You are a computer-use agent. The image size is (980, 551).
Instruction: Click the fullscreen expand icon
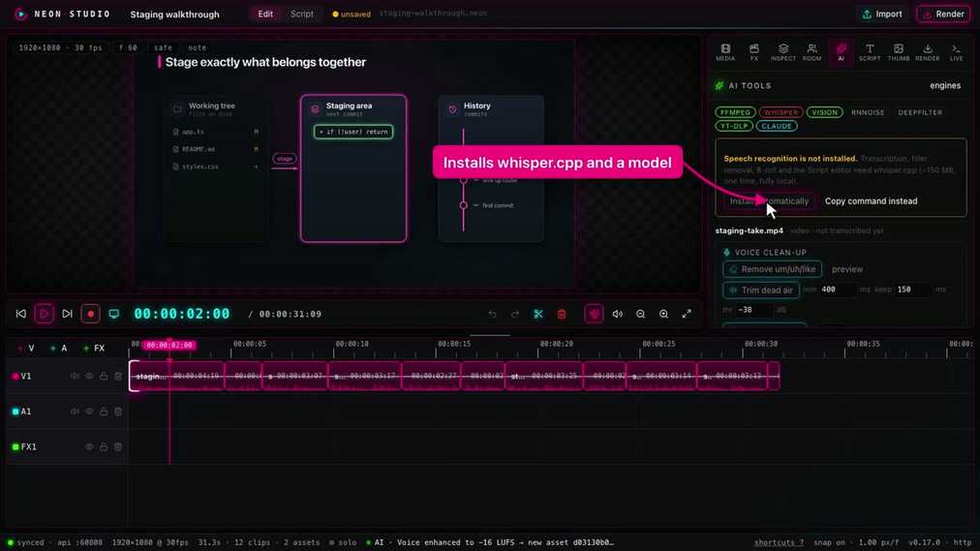687,314
